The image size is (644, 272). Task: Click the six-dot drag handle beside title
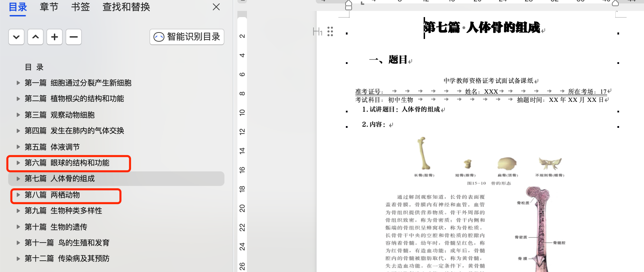pyautogui.click(x=330, y=31)
